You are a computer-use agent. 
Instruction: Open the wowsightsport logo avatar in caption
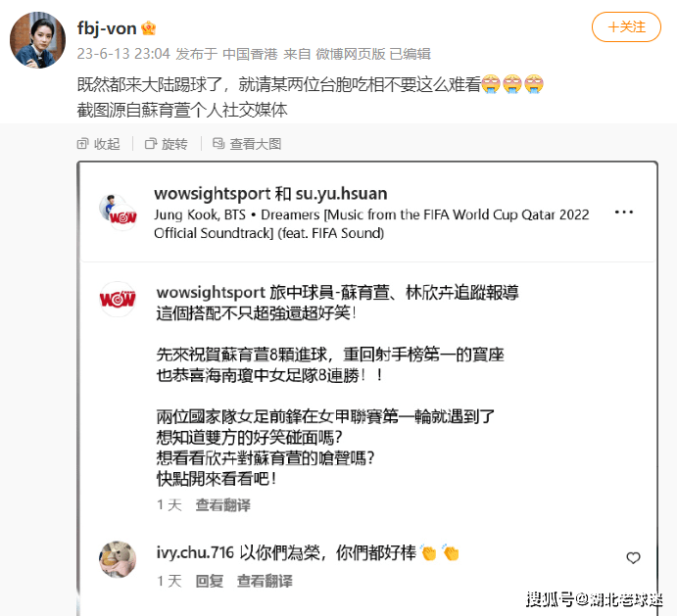(118, 299)
